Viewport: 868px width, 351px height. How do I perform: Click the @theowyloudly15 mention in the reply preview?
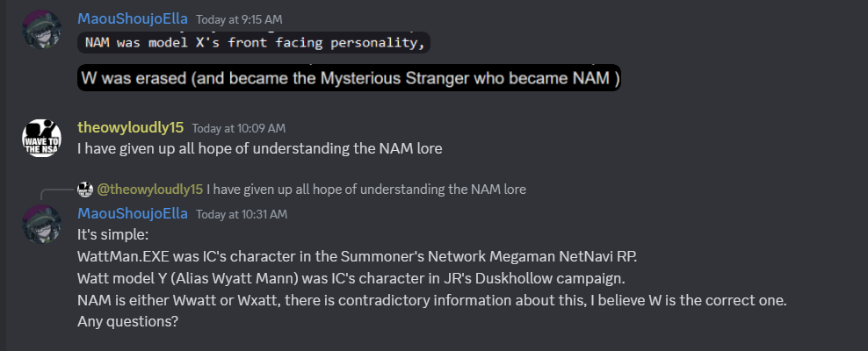click(x=150, y=189)
